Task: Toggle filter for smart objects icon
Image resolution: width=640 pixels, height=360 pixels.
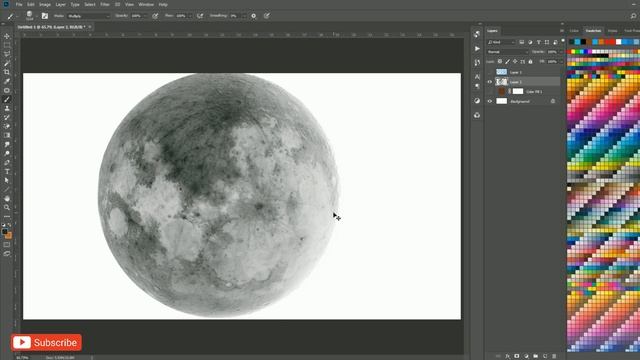Action: click(x=556, y=42)
